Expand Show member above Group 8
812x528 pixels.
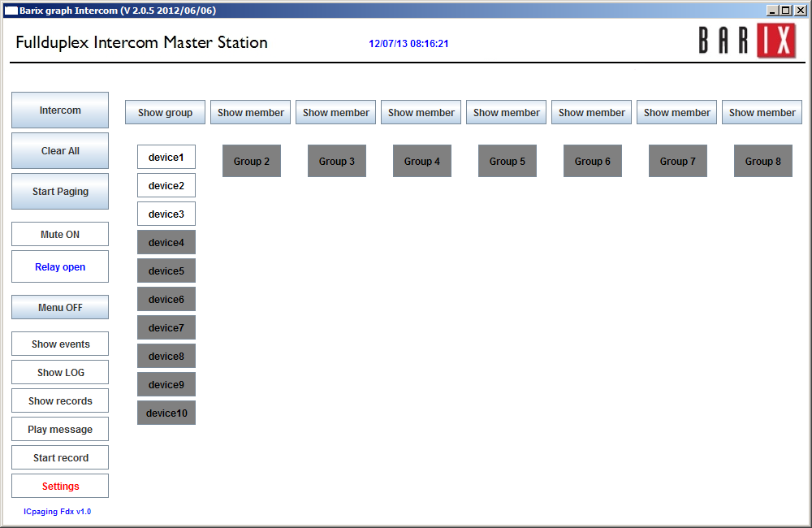click(x=762, y=113)
